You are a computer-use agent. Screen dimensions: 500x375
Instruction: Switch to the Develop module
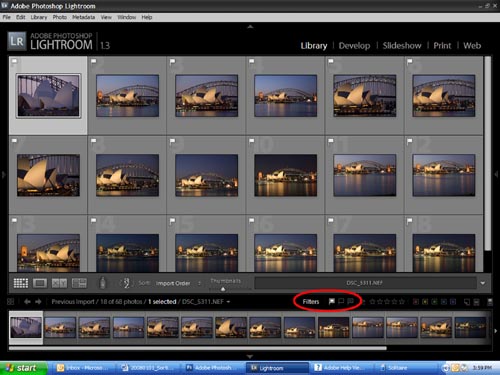coord(354,46)
